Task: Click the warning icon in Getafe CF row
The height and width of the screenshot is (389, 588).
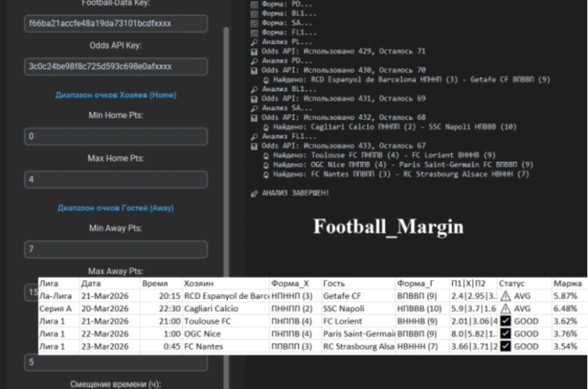Action: 505,296
